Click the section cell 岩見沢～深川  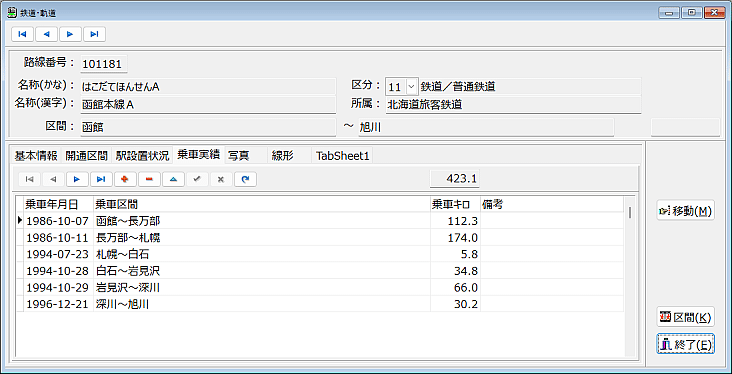tap(261, 288)
